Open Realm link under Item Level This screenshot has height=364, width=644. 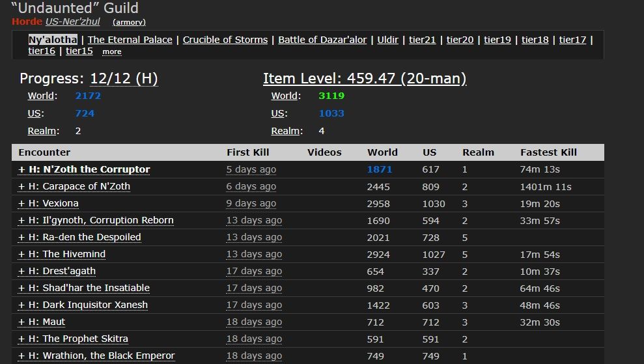(x=285, y=131)
